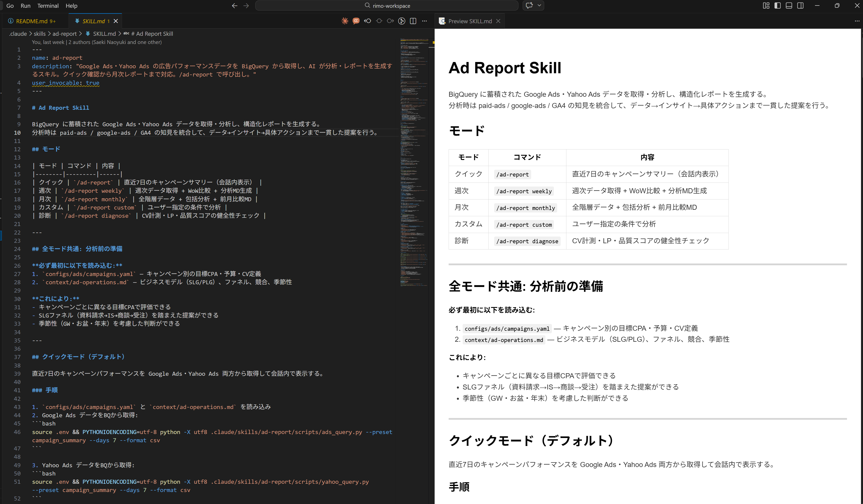
Task: Open the orange CC chat bubble icon
Action: 356,21
